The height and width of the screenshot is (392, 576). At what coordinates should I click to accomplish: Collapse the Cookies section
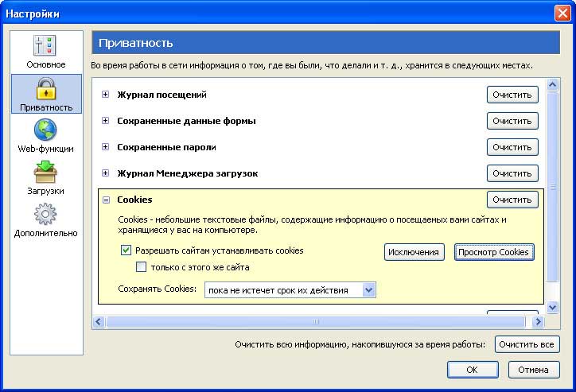pyautogui.click(x=106, y=200)
